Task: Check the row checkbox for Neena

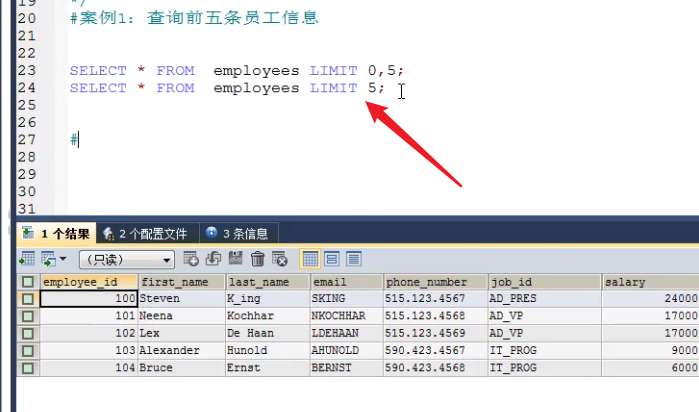Action: click(28, 316)
